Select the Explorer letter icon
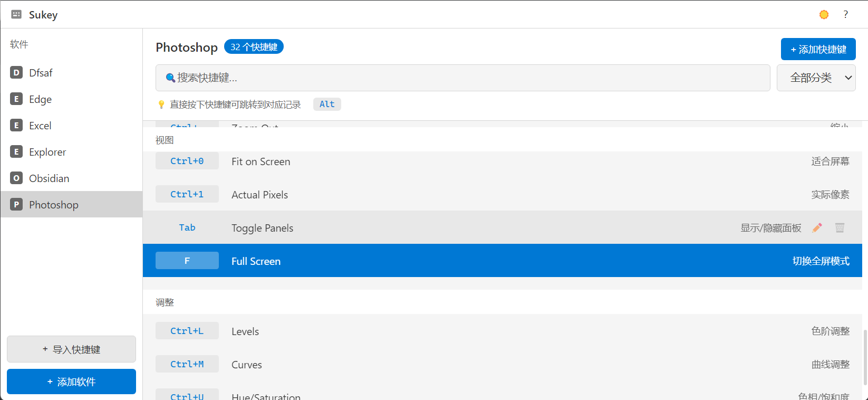Image resolution: width=868 pixels, height=400 pixels. click(x=16, y=151)
